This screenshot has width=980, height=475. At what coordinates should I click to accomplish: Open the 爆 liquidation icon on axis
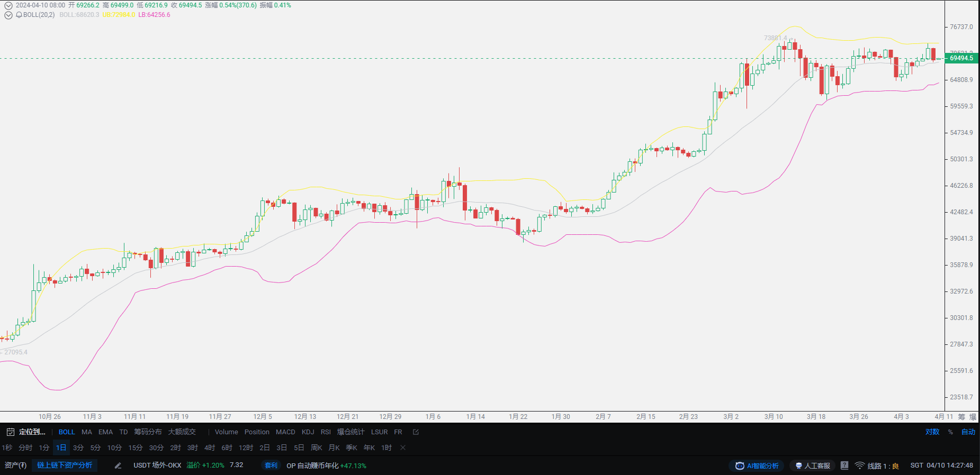(973, 417)
